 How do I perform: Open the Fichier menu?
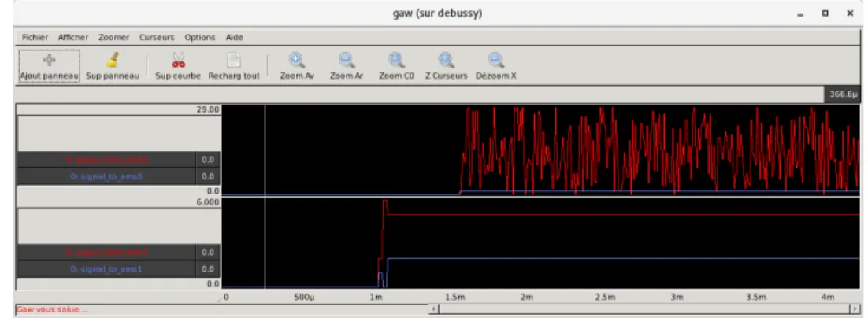pyautogui.click(x=35, y=37)
